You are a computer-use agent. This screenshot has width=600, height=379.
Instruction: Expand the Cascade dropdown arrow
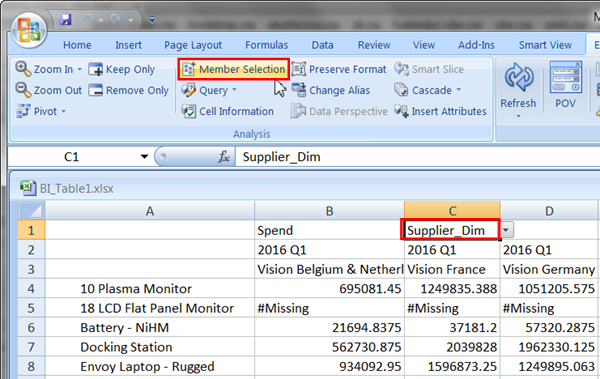click(x=458, y=90)
